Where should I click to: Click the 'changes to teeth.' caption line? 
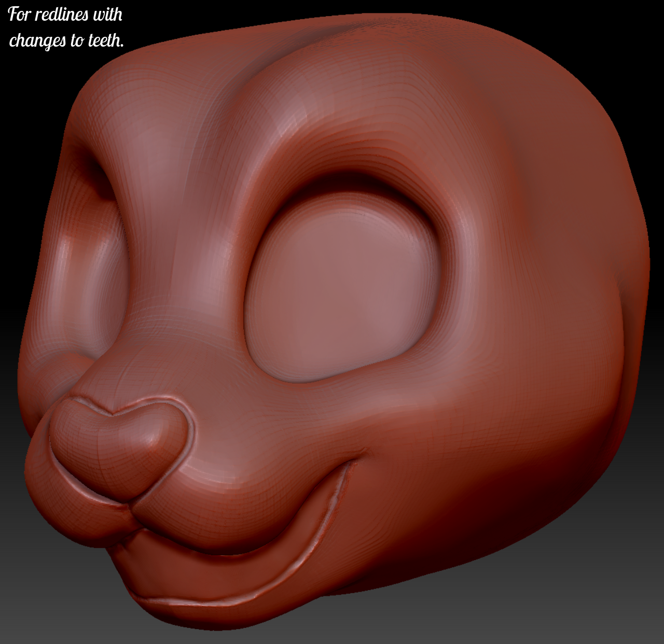(x=66, y=40)
